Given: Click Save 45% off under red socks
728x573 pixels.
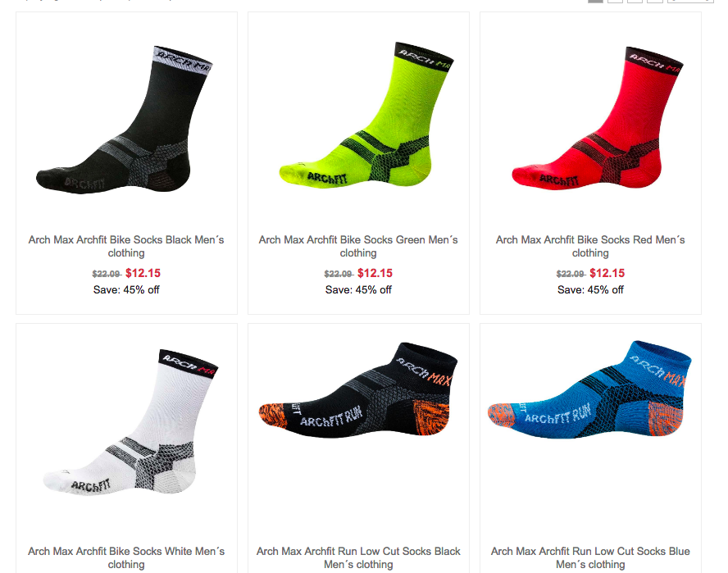Looking at the screenshot, I should [x=590, y=289].
